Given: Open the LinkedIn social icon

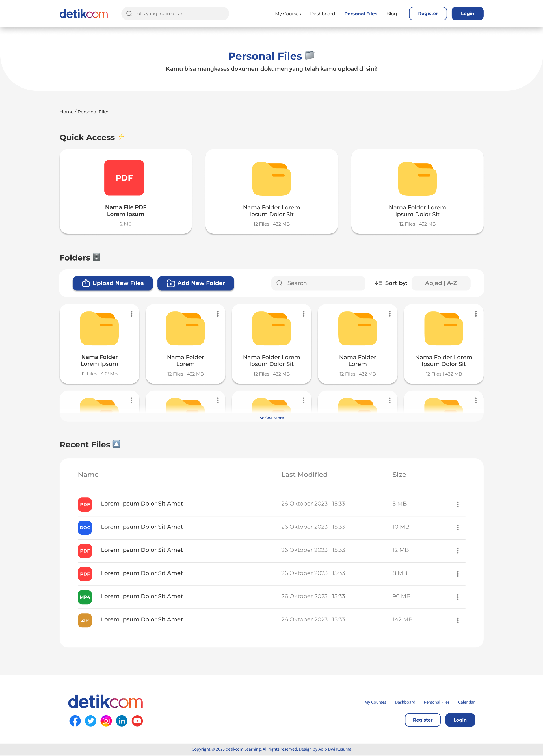Looking at the screenshot, I should [122, 721].
